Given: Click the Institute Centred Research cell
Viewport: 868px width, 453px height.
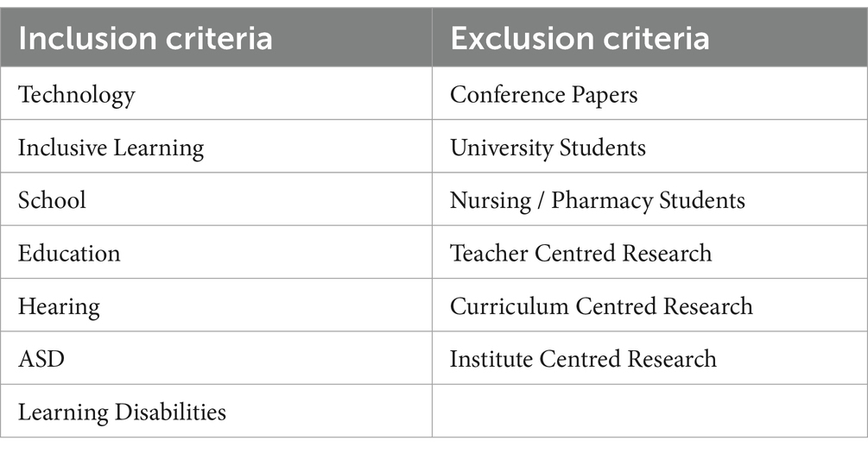Looking at the screenshot, I should click(x=649, y=358).
